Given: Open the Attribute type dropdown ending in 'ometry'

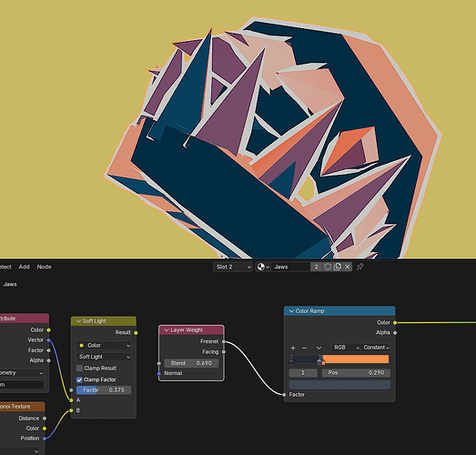Looking at the screenshot, I should click(x=22, y=373).
